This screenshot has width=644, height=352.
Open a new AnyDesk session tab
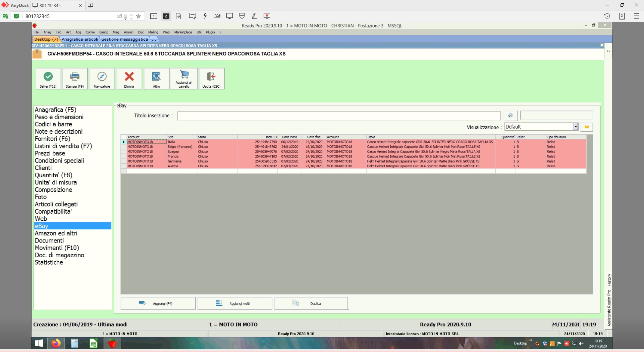click(x=90, y=5)
